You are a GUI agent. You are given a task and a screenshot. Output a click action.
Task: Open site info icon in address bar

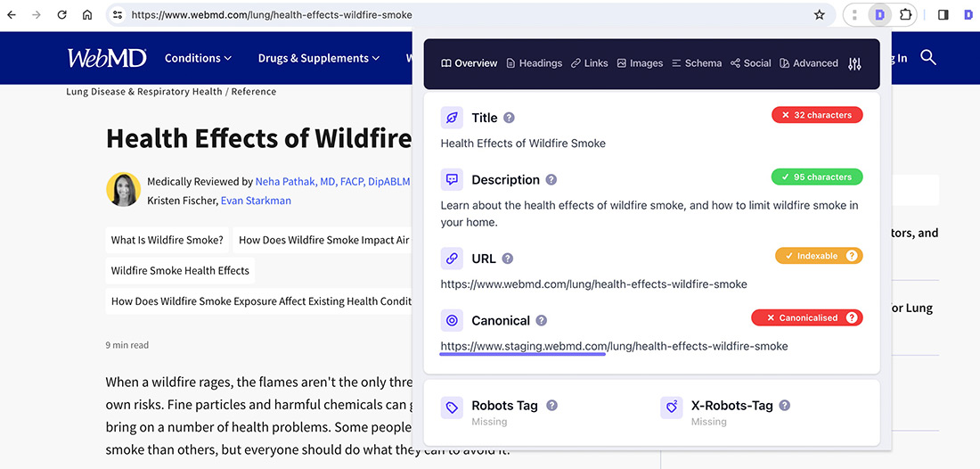click(x=118, y=15)
